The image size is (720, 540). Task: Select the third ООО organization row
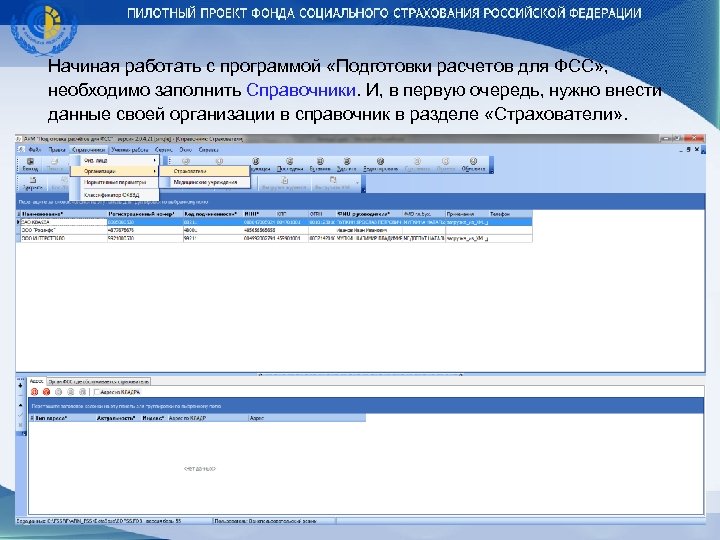(274, 238)
